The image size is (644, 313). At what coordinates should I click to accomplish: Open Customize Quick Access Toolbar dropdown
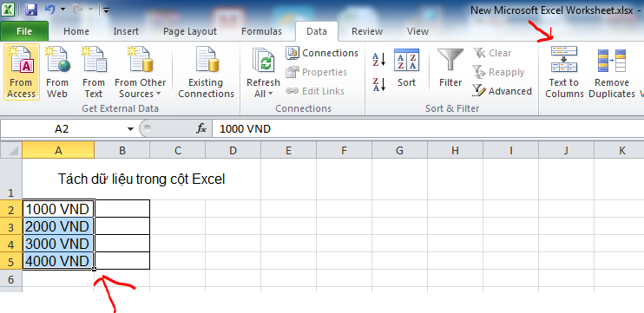click(x=106, y=10)
